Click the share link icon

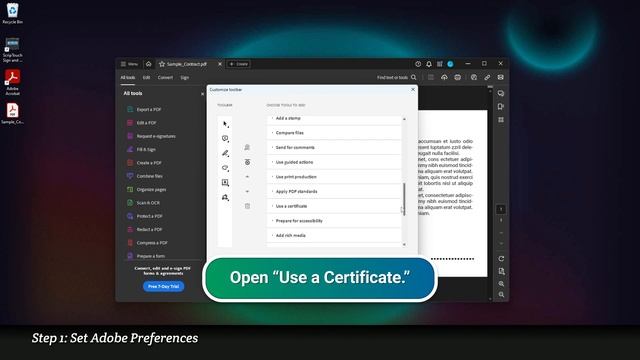[487, 78]
